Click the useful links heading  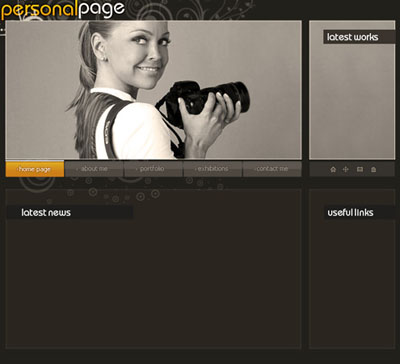350,212
